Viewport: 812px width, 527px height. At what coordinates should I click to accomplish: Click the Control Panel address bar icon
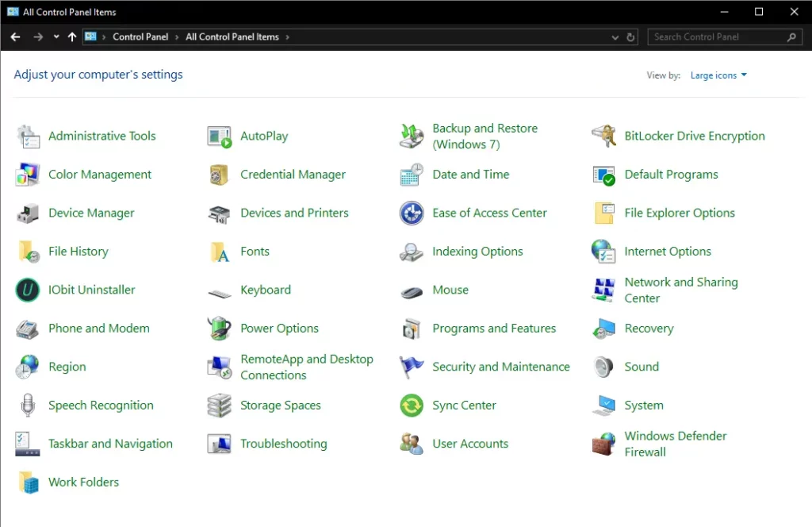pos(90,37)
